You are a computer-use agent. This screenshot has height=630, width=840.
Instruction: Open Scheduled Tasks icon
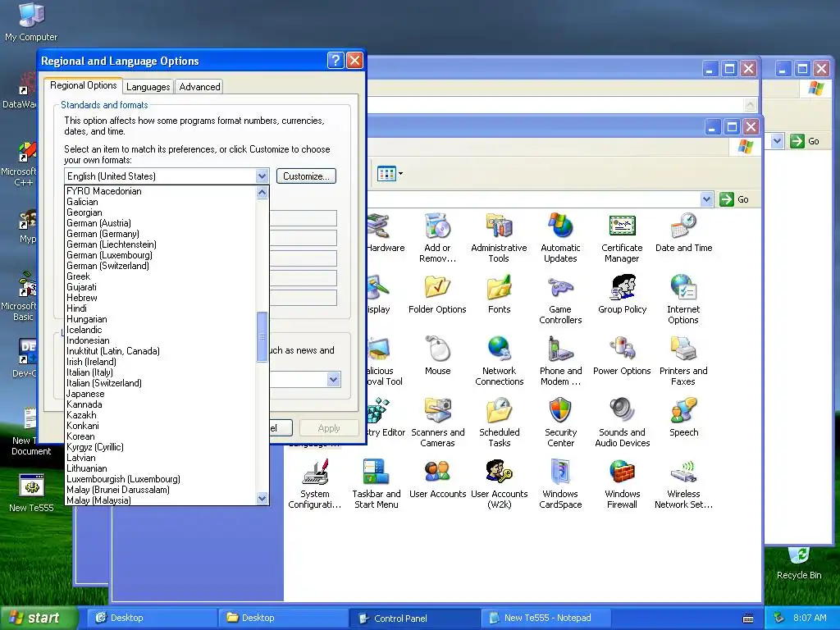tap(500, 422)
